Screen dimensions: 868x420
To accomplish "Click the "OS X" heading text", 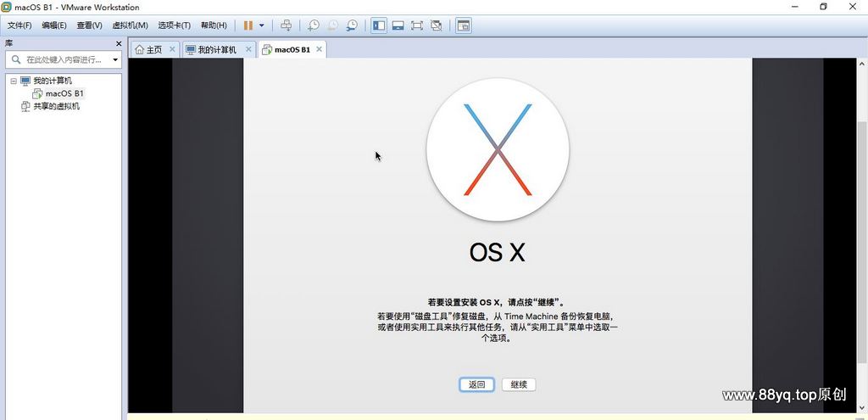I will pyautogui.click(x=497, y=253).
